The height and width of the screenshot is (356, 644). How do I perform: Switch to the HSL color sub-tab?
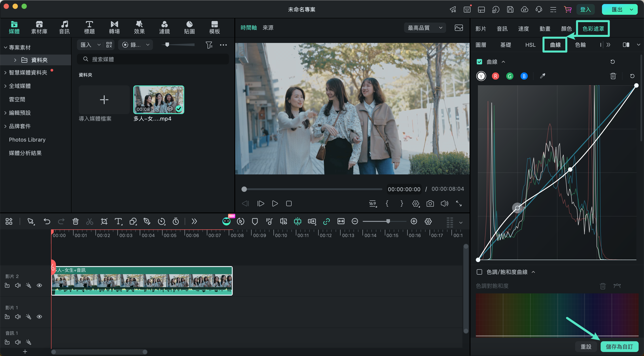(x=530, y=45)
